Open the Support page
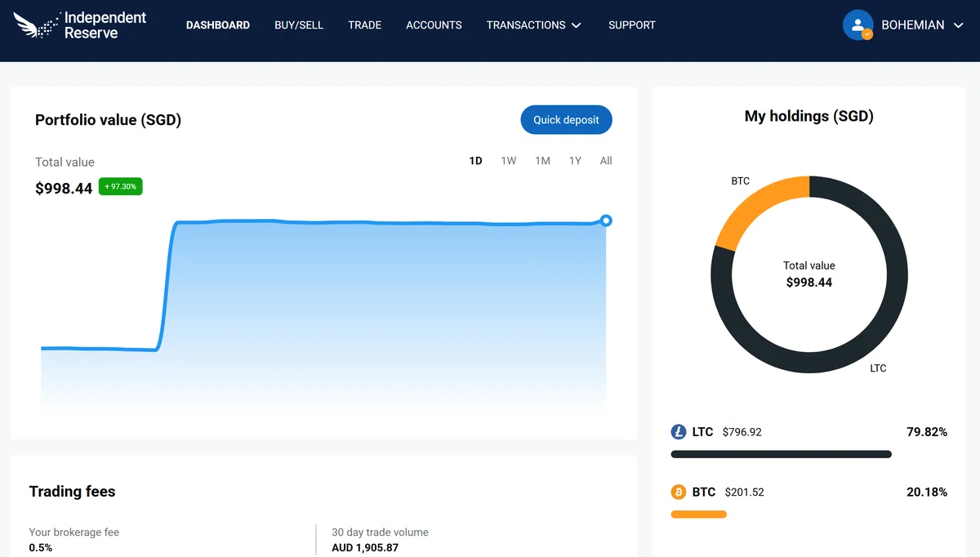980x557 pixels. [x=632, y=25]
